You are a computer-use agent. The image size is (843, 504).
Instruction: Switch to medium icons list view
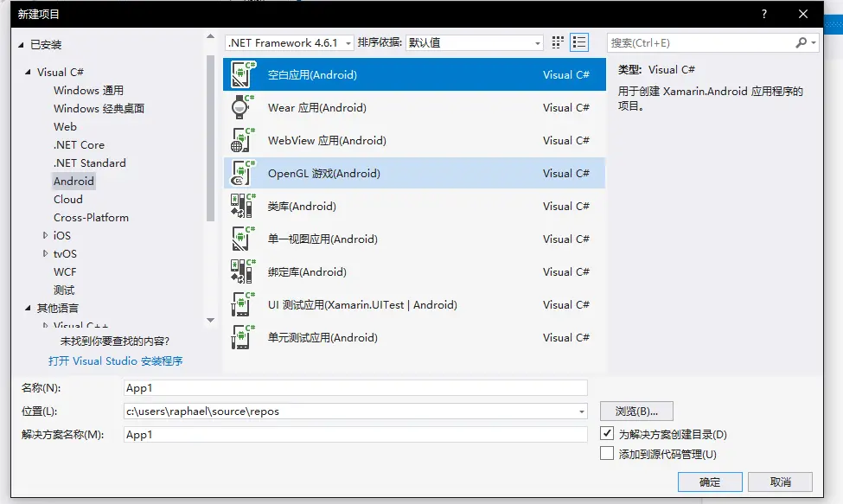click(x=579, y=42)
